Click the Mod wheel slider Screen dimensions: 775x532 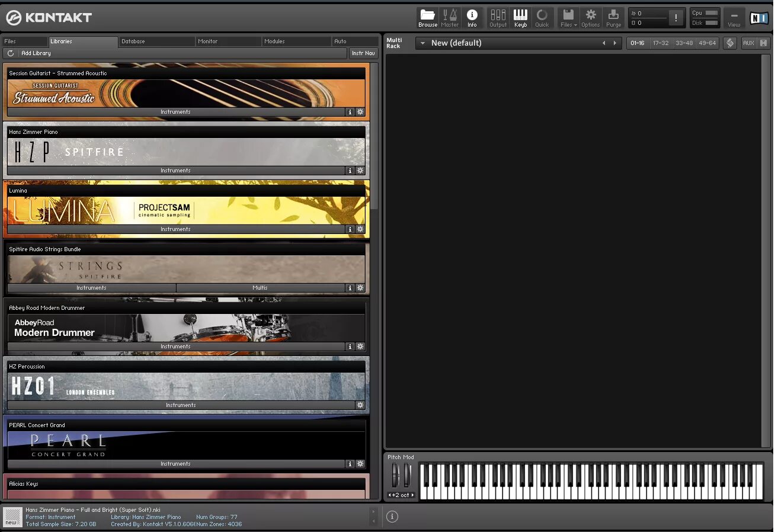pos(406,475)
